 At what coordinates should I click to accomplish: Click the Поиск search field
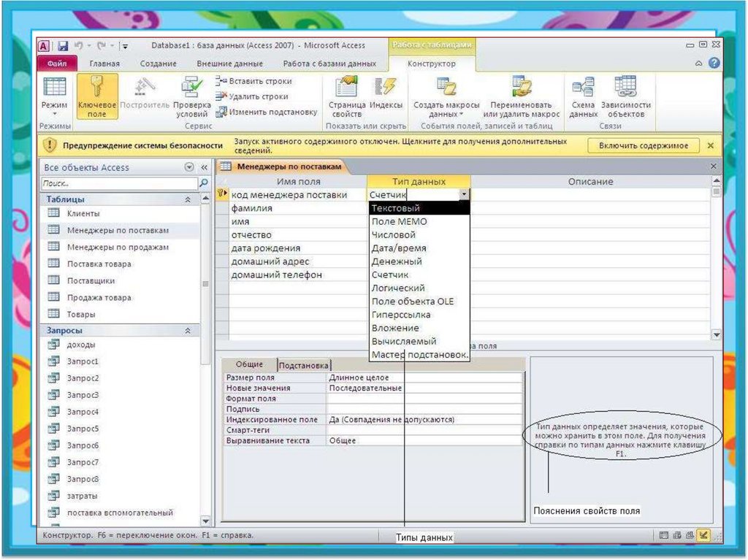click(119, 183)
